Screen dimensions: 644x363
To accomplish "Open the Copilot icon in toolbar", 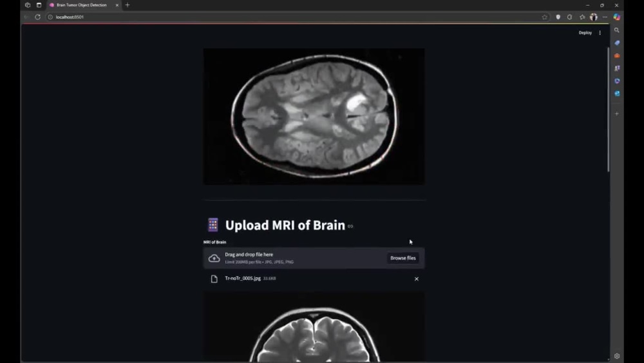I will 616,17.
